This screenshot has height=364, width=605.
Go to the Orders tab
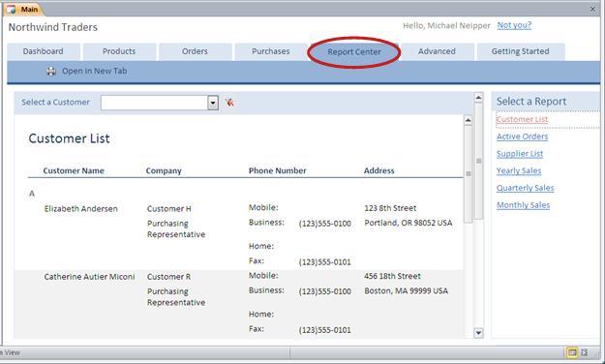[195, 51]
